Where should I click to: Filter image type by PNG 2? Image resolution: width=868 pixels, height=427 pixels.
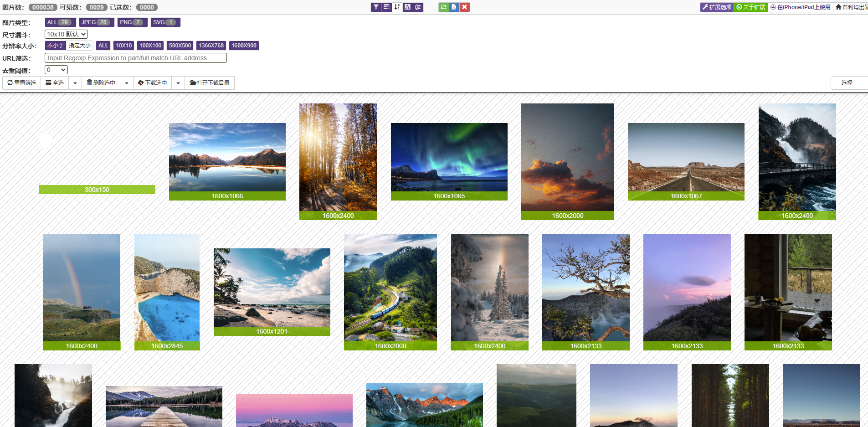pos(132,22)
